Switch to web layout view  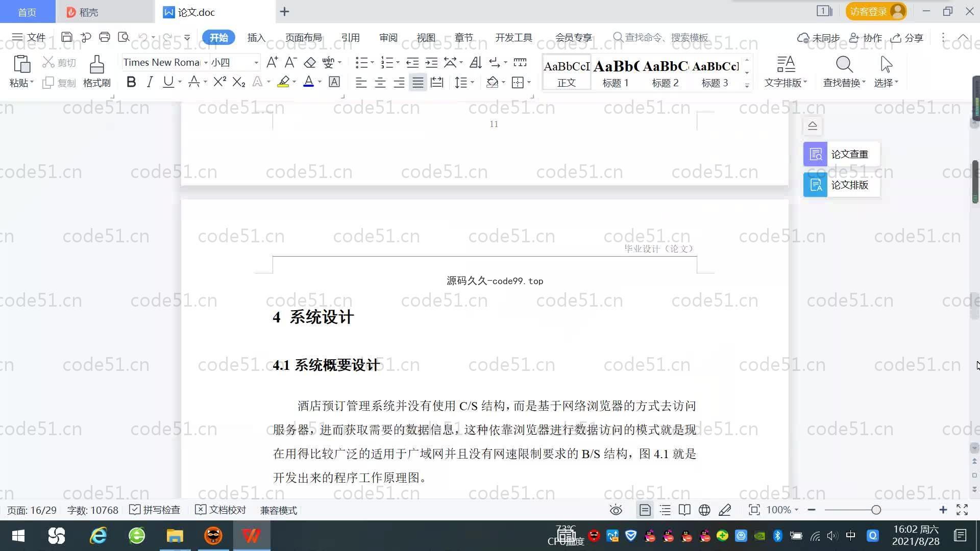pyautogui.click(x=704, y=510)
